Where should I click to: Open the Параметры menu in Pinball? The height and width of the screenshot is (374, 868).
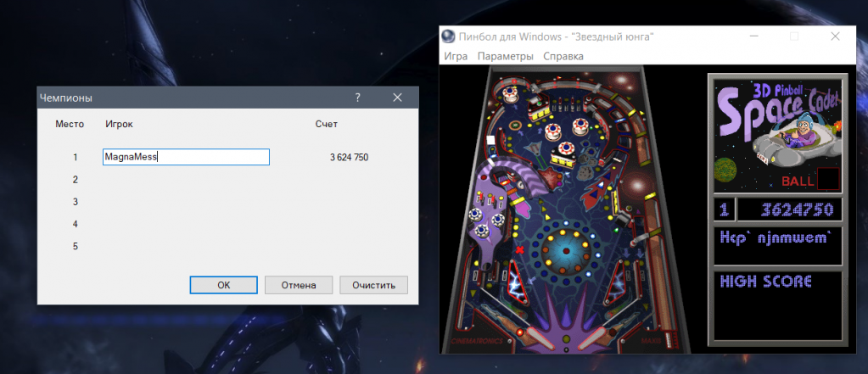pos(506,57)
